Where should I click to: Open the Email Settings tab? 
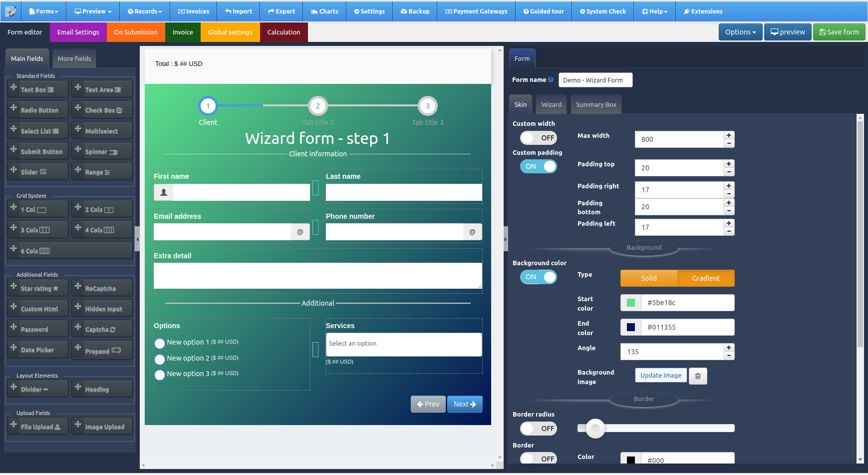coord(78,32)
